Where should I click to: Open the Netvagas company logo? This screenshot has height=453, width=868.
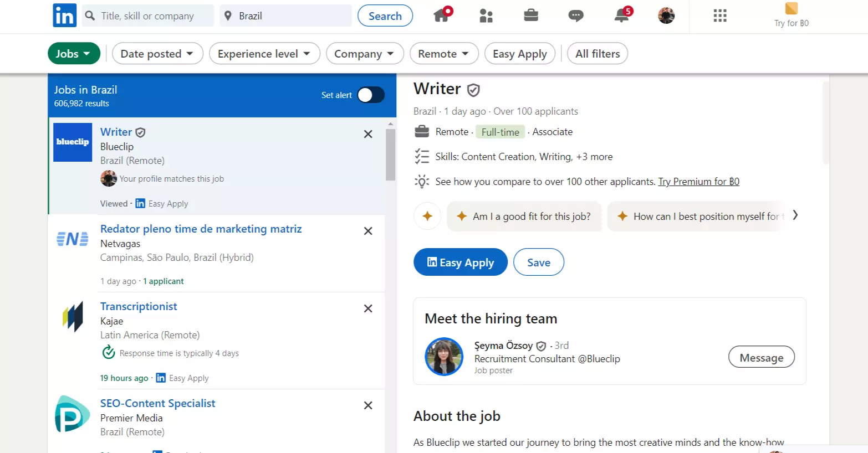tap(73, 239)
